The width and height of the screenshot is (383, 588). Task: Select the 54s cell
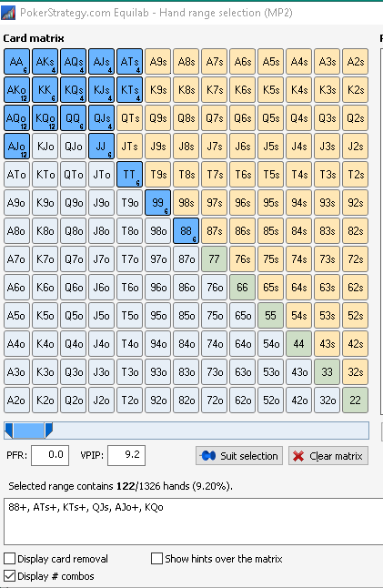(x=299, y=315)
